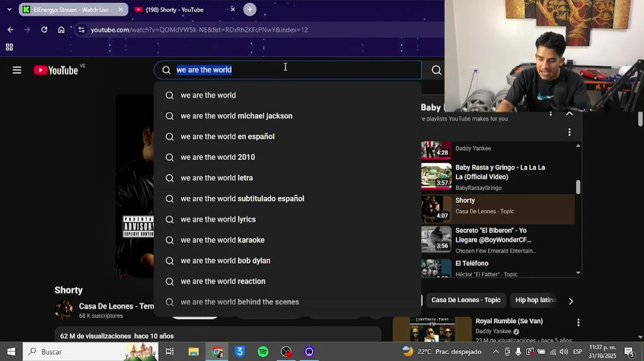Select suggestion 'we are the world 2010'

tap(287, 157)
